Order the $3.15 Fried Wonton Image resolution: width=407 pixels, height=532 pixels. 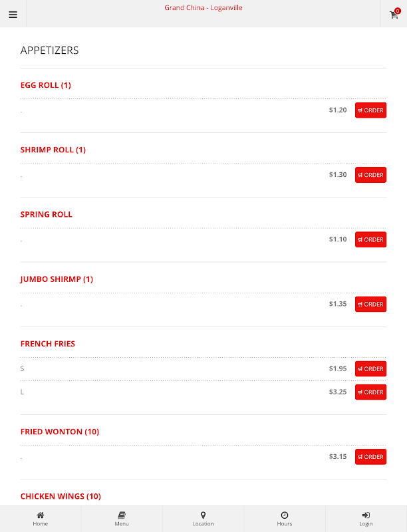tap(370, 457)
